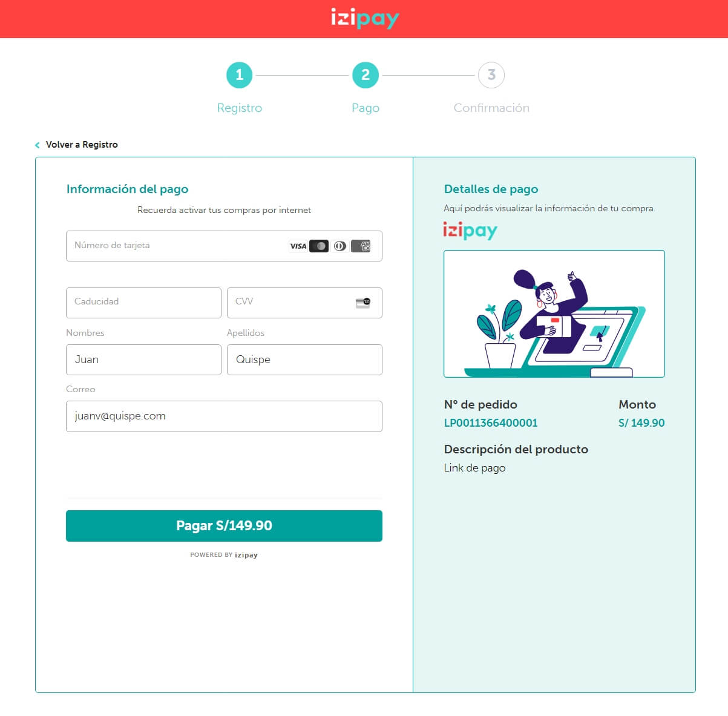Click the Pagar S/149.90 button
Viewport: 728px width, 716px height.
click(x=224, y=525)
